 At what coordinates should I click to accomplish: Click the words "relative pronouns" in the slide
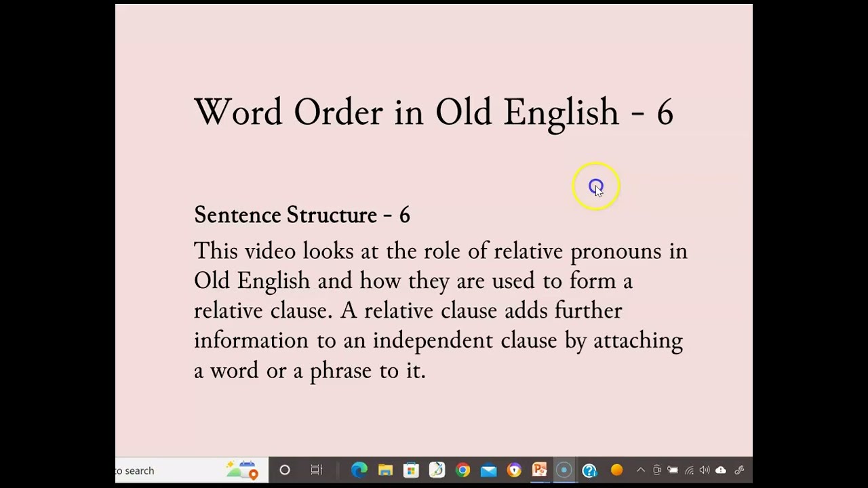(x=577, y=251)
